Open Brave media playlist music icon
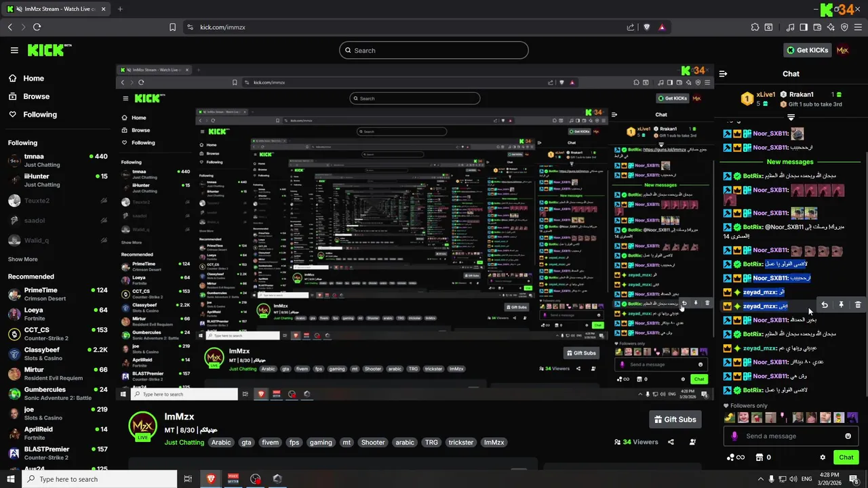Screen dimensions: 868x488 [790, 27]
